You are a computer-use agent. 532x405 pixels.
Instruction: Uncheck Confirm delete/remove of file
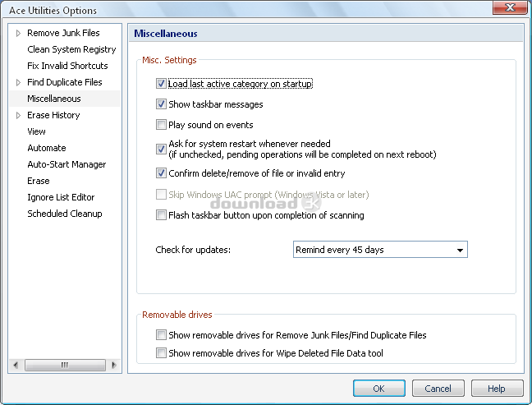point(161,173)
